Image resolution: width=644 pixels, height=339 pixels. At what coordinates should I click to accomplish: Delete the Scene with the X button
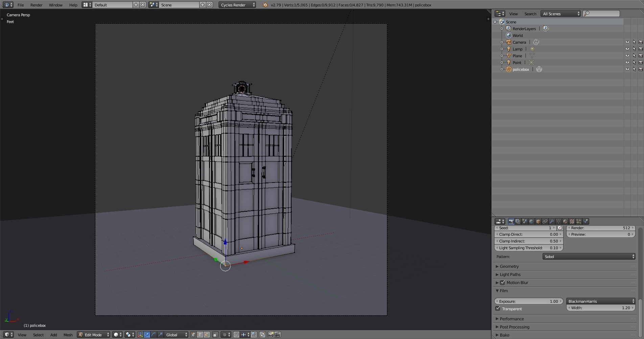(x=210, y=5)
